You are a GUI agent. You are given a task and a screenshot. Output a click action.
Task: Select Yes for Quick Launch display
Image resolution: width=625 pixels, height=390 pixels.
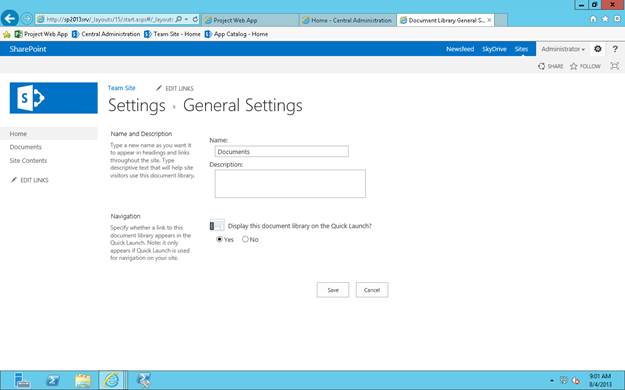tap(219, 239)
